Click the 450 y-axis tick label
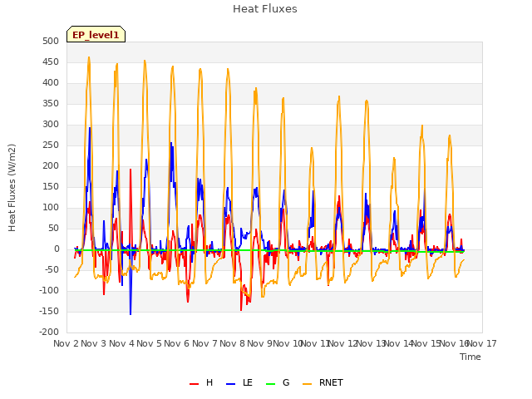This screenshot has height=399, width=532. point(51,62)
